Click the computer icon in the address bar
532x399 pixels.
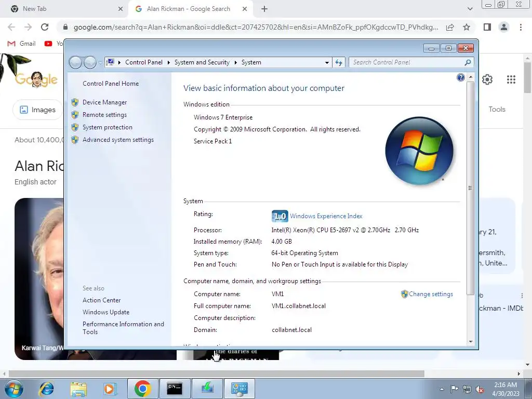pyautogui.click(x=110, y=62)
